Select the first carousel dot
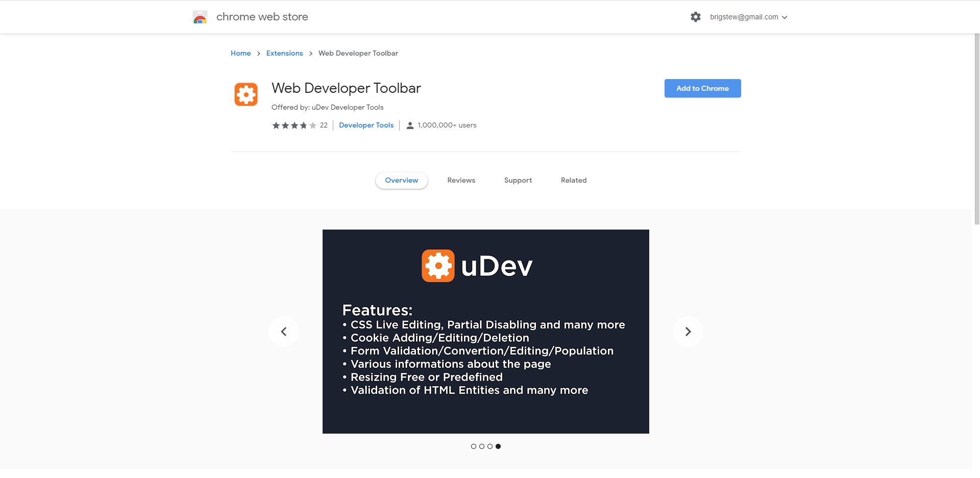Screen dimensions: 980x478 pyautogui.click(x=474, y=446)
